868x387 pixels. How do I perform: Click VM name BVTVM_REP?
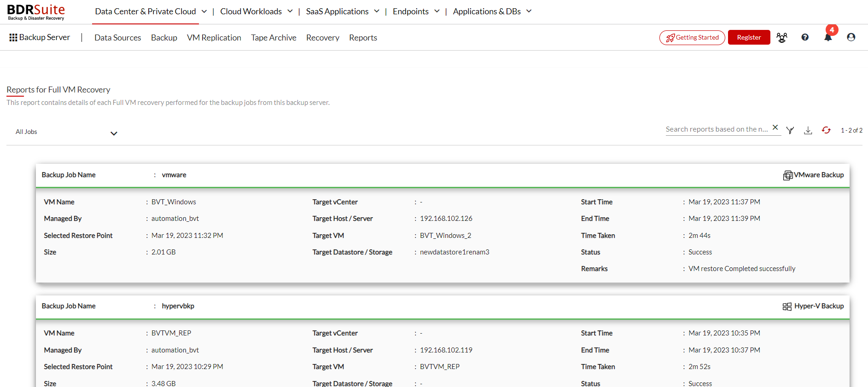coord(171,333)
